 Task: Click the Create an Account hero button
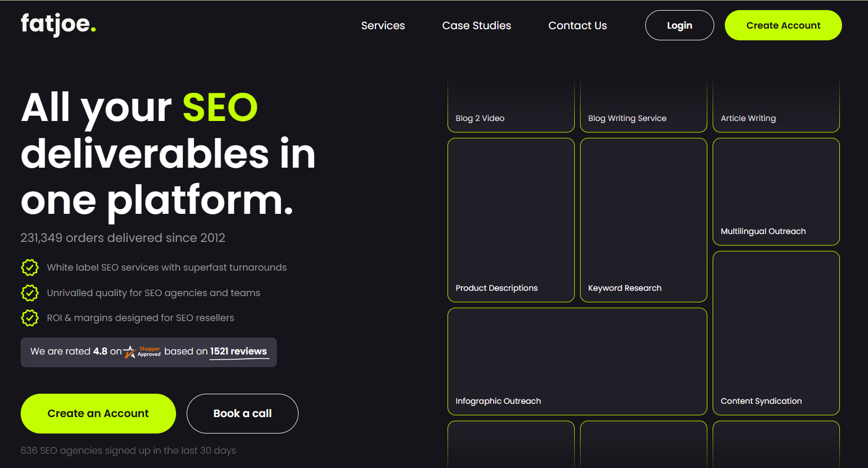click(98, 413)
